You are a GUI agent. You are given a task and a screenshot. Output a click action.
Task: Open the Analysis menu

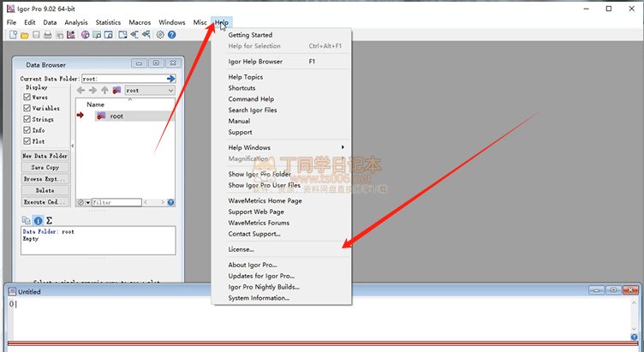pyautogui.click(x=76, y=21)
